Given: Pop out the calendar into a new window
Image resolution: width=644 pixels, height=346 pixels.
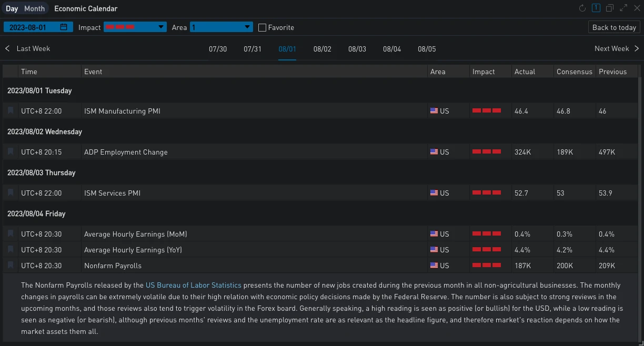Looking at the screenshot, I should pyautogui.click(x=610, y=8).
